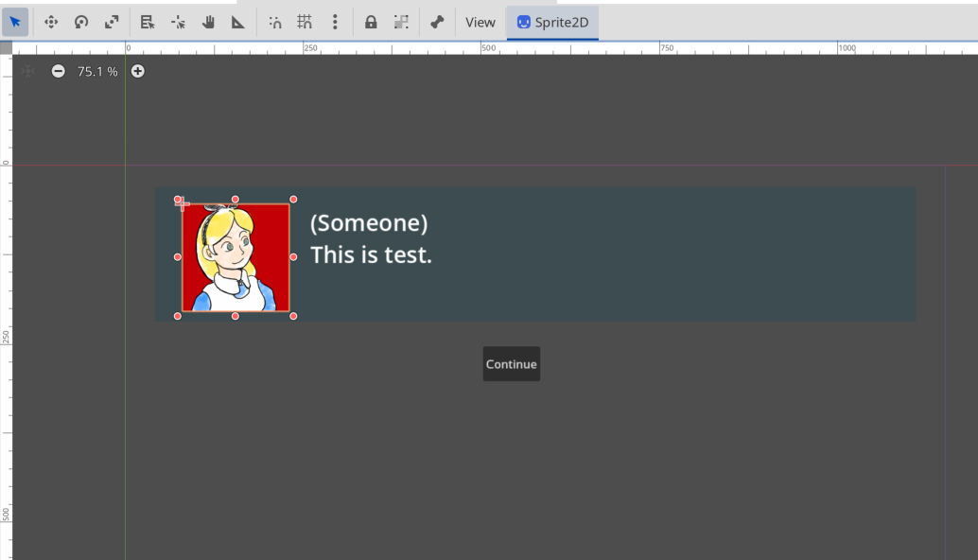Click the center view icon beside zoom out
The image size is (978, 560).
point(28,71)
